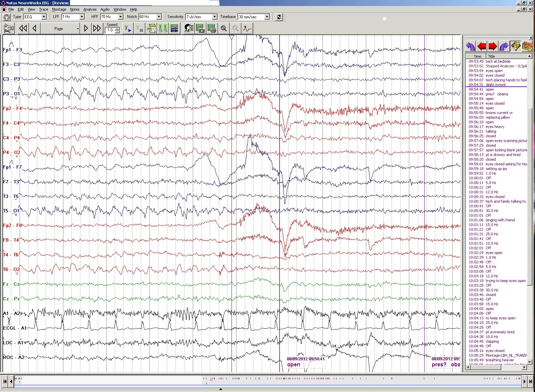
Task: Expand the Timebase 30 mm/sec dropdown
Action: (267, 17)
